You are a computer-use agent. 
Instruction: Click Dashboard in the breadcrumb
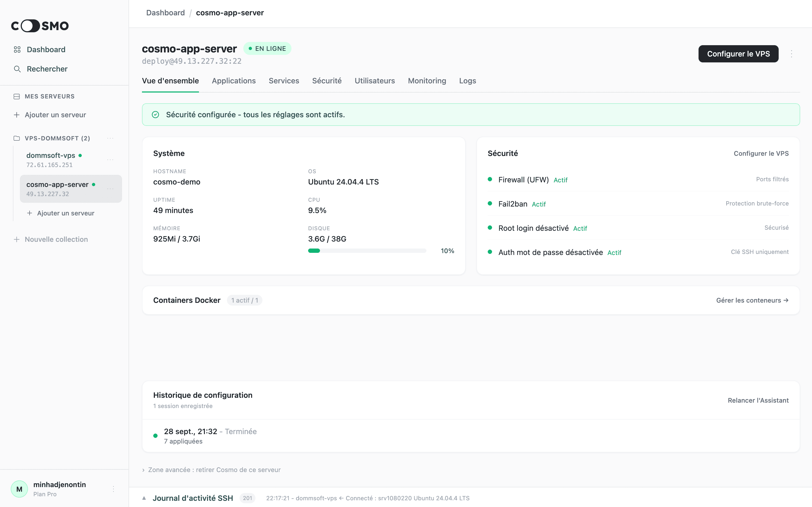pos(166,13)
